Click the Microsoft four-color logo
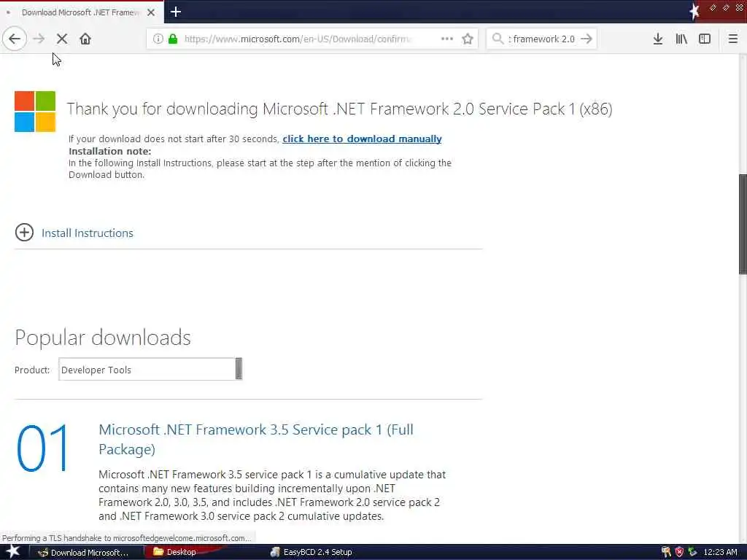The image size is (747, 560). (x=35, y=112)
